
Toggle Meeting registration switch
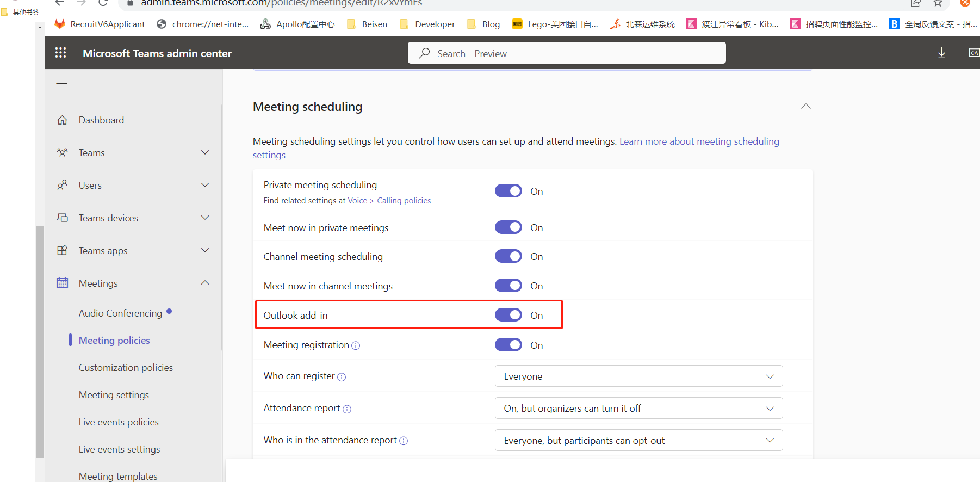pyautogui.click(x=508, y=345)
